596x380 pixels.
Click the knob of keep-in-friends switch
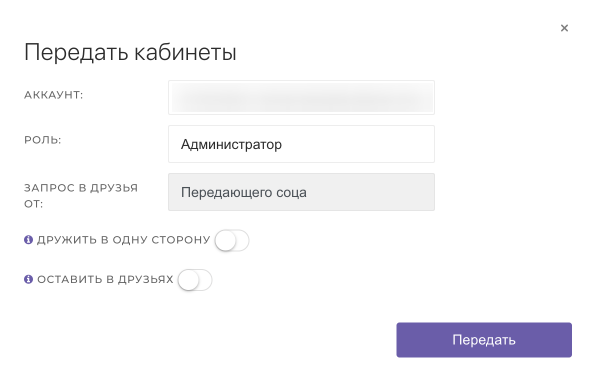point(189,280)
